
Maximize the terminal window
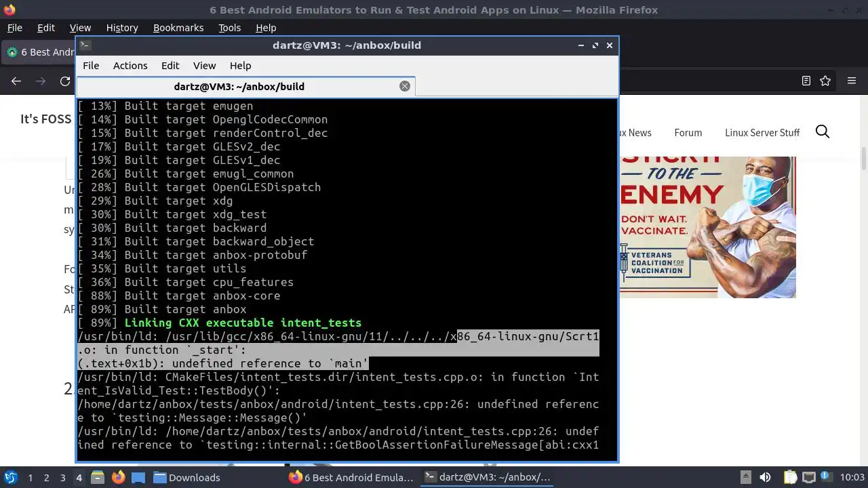tap(595, 45)
